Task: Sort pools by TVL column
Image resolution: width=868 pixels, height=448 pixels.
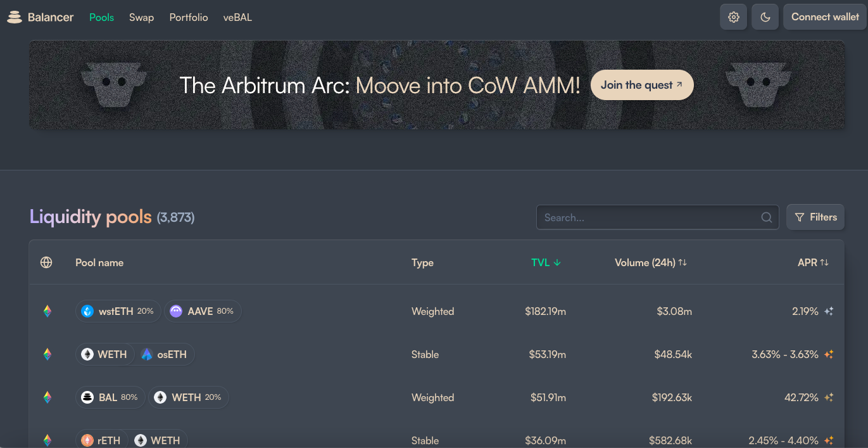Action: click(546, 262)
